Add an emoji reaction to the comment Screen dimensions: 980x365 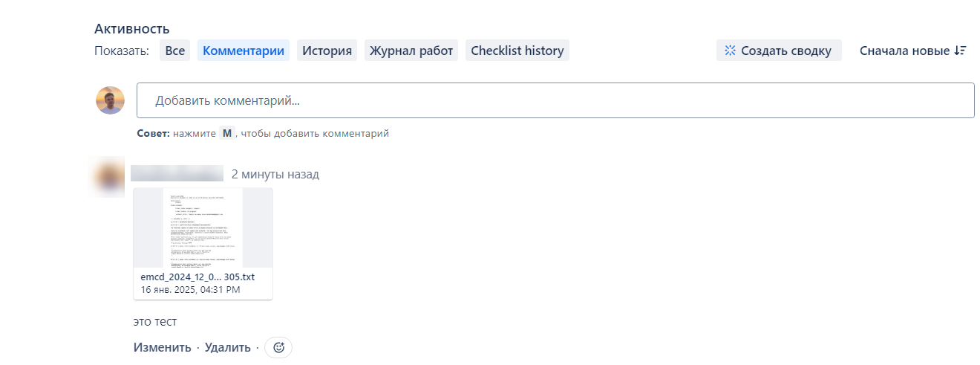tap(278, 347)
